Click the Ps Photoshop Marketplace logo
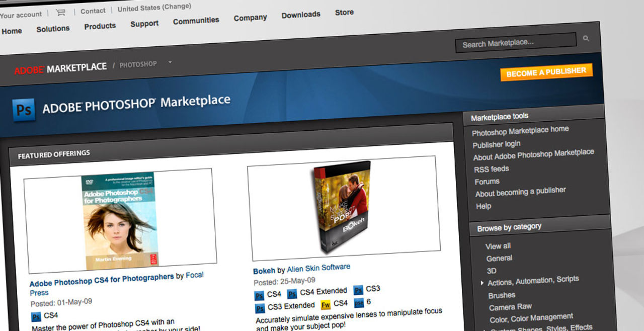Screen dimensions: 644x331 (x=24, y=110)
